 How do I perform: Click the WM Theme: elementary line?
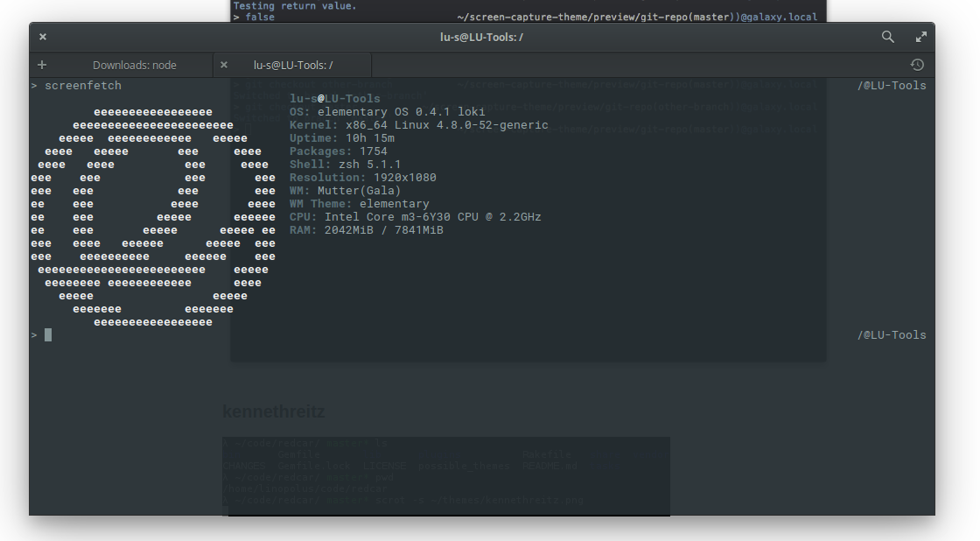(x=360, y=204)
